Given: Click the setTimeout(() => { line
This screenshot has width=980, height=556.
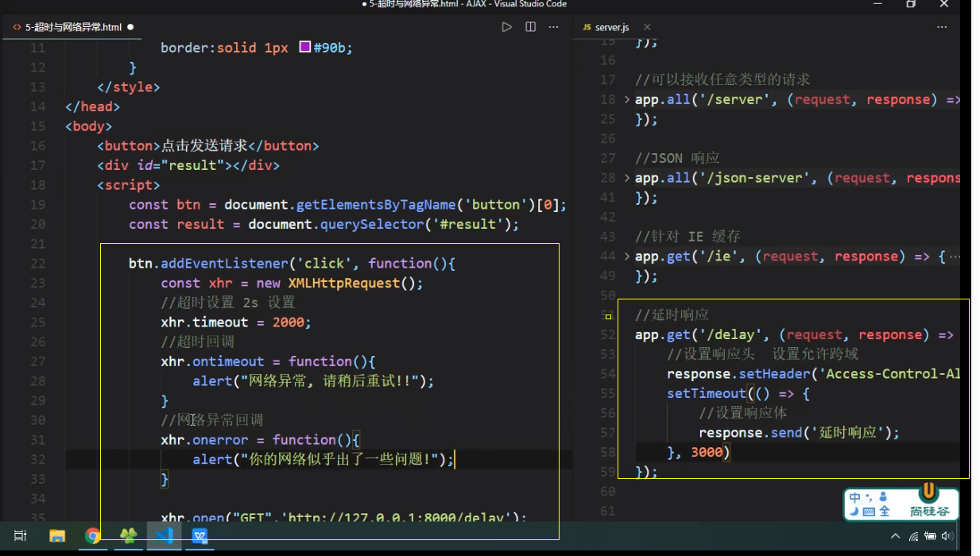Looking at the screenshot, I should tap(738, 393).
